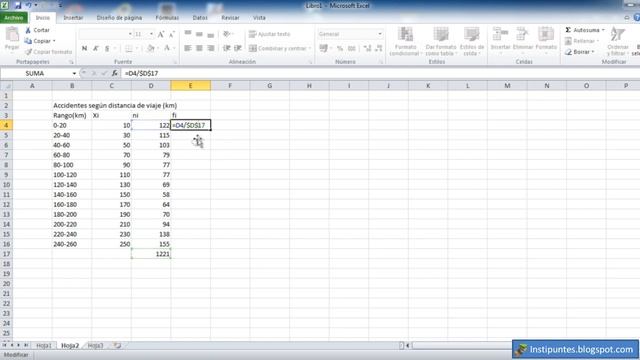Align text to middle vertically
Image resolution: width=640 pixels, height=360 pixels.
point(199,34)
